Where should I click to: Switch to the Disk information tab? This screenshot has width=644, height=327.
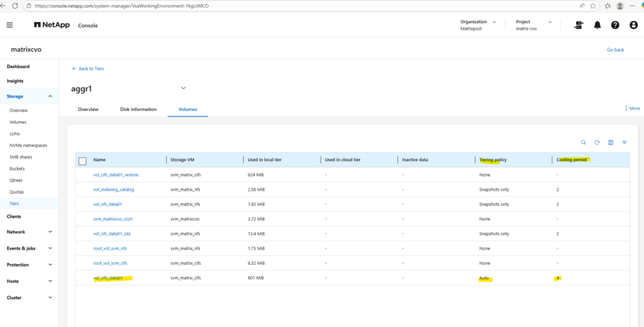[x=138, y=109]
